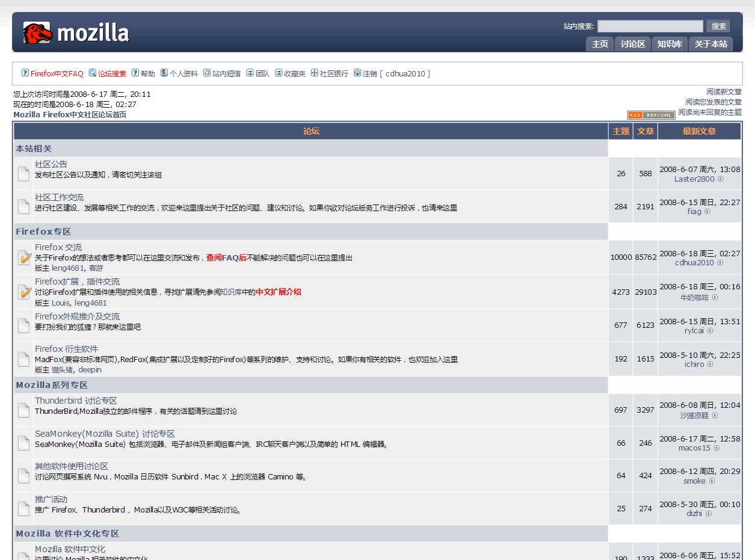Click the folder icon beside 社区工作交流
Image resolution: width=755 pixels, height=560 pixels.
click(x=23, y=206)
